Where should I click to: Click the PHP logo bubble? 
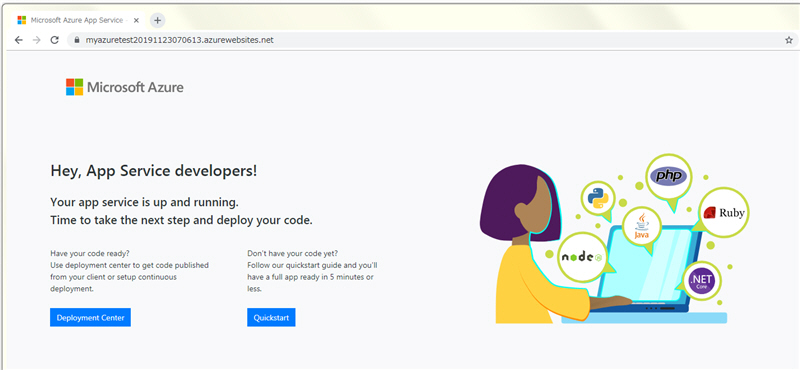tap(668, 177)
